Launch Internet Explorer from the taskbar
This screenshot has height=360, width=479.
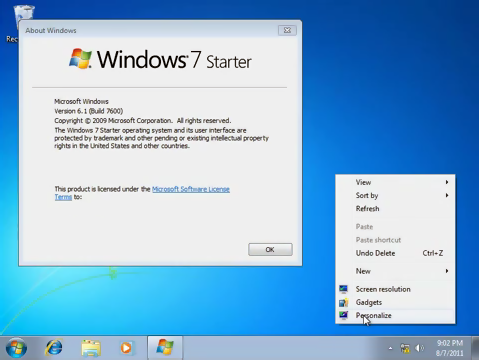coord(54,348)
